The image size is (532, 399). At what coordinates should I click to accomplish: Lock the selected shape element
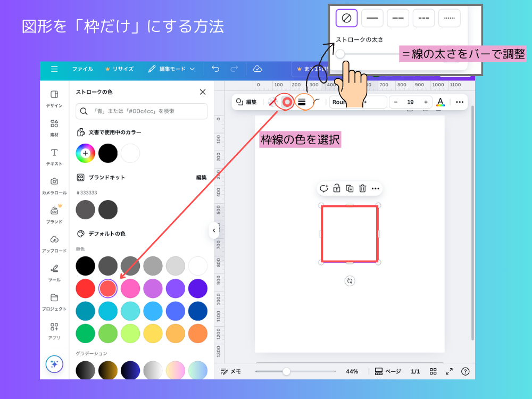(x=337, y=188)
